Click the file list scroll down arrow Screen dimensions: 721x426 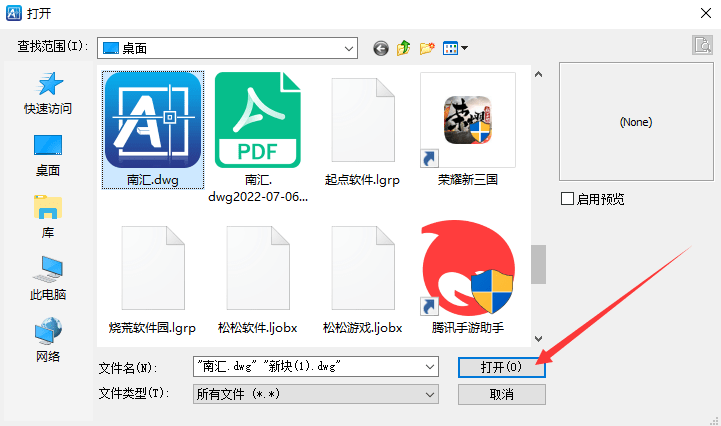click(x=538, y=339)
